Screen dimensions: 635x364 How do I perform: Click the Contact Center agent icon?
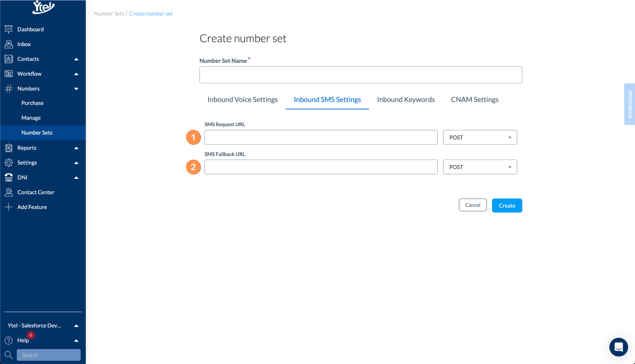[x=9, y=192]
